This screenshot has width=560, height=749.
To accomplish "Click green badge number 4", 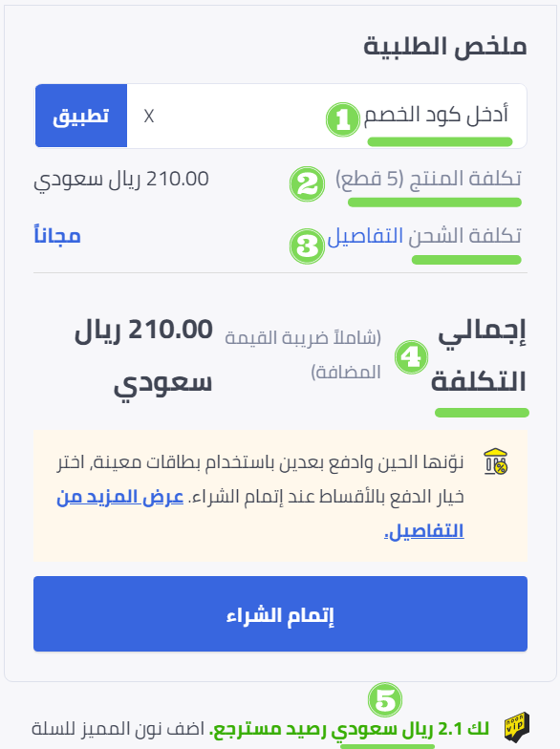I will (411, 357).
